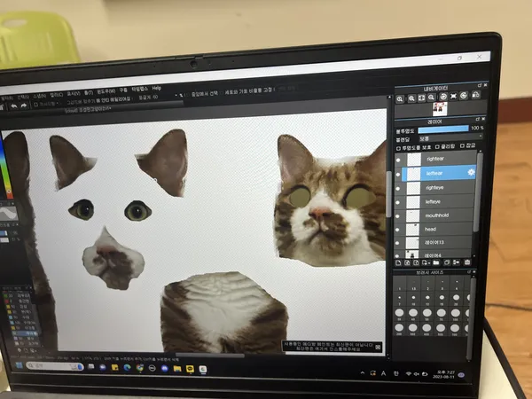Click the zoom-out magnifier in Navigator

coord(431,98)
